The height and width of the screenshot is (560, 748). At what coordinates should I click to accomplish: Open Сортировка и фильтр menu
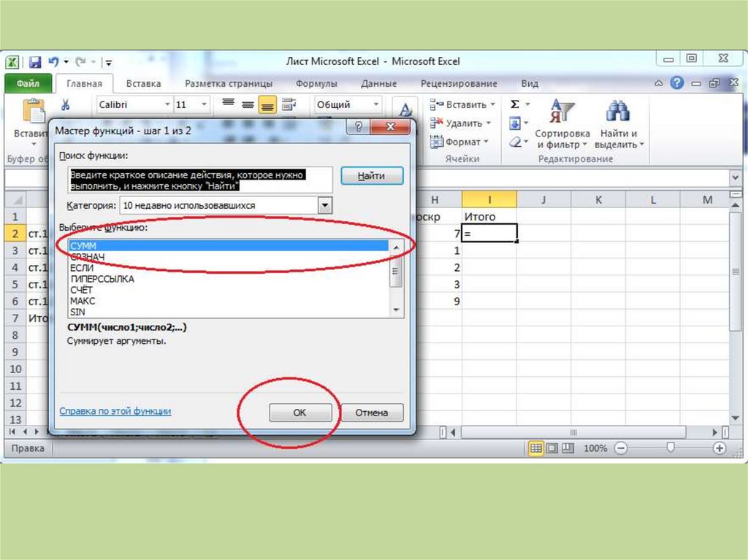click(562, 124)
